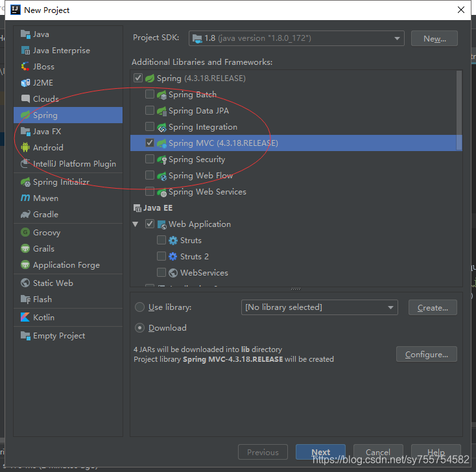Screen dimensions: 476x472
Task: Click the Struts 2 gear icon
Action: pos(173,257)
